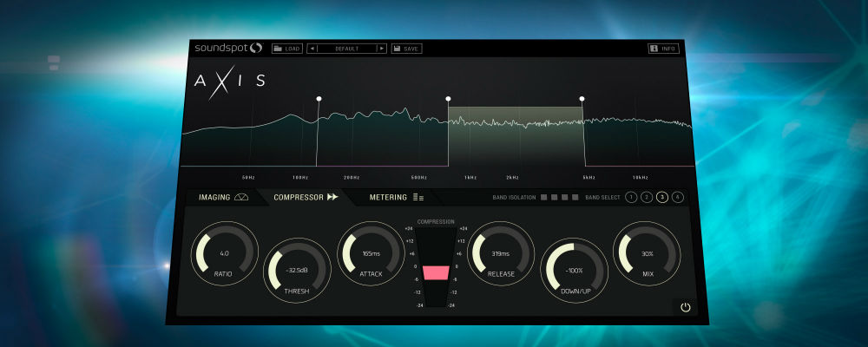Viewport: 868px width, 347px height.
Task: Toggle band isolation for band 2
Action: tap(555, 197)
